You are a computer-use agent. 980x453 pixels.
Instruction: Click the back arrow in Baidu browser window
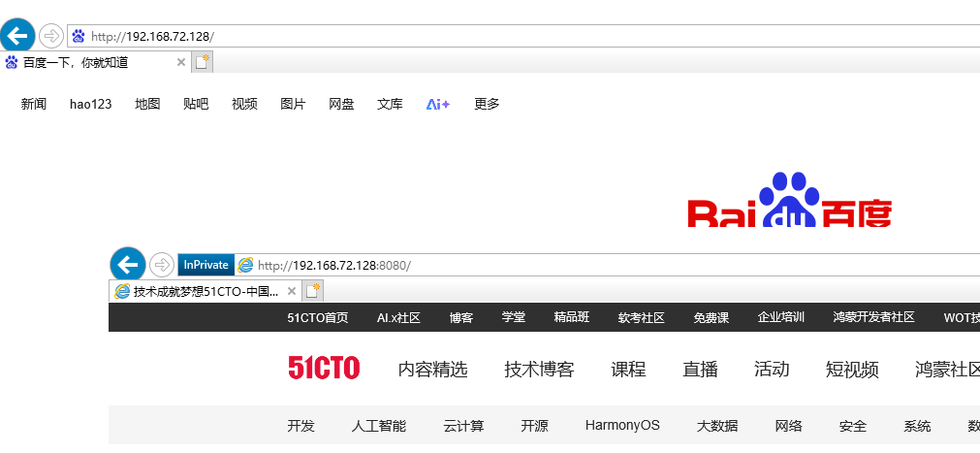[16, 35]
